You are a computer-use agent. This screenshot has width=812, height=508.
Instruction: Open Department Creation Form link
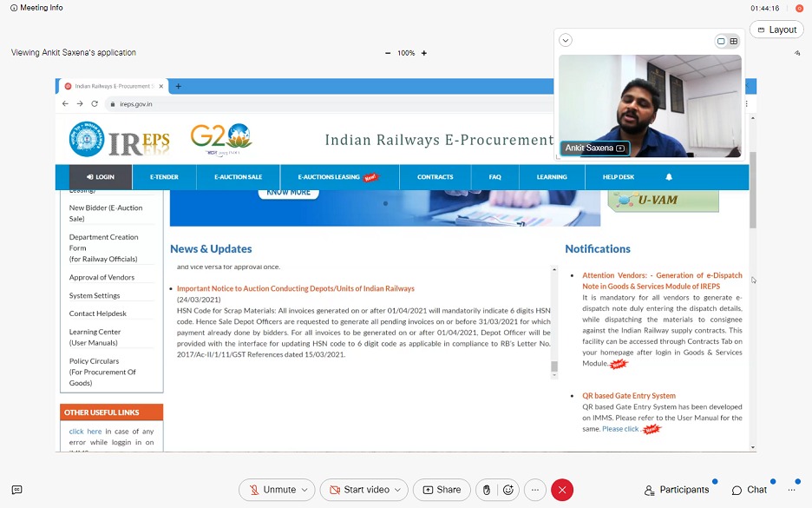click(103, 247)
